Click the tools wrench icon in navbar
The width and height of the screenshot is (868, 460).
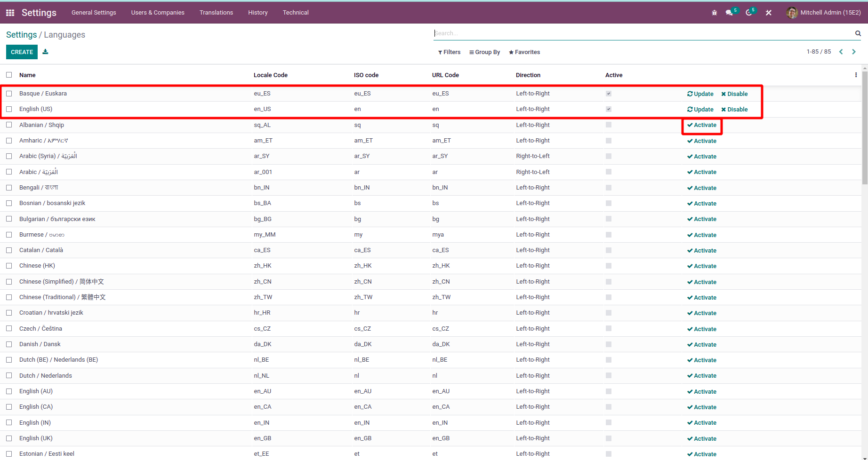click(769, 13)
